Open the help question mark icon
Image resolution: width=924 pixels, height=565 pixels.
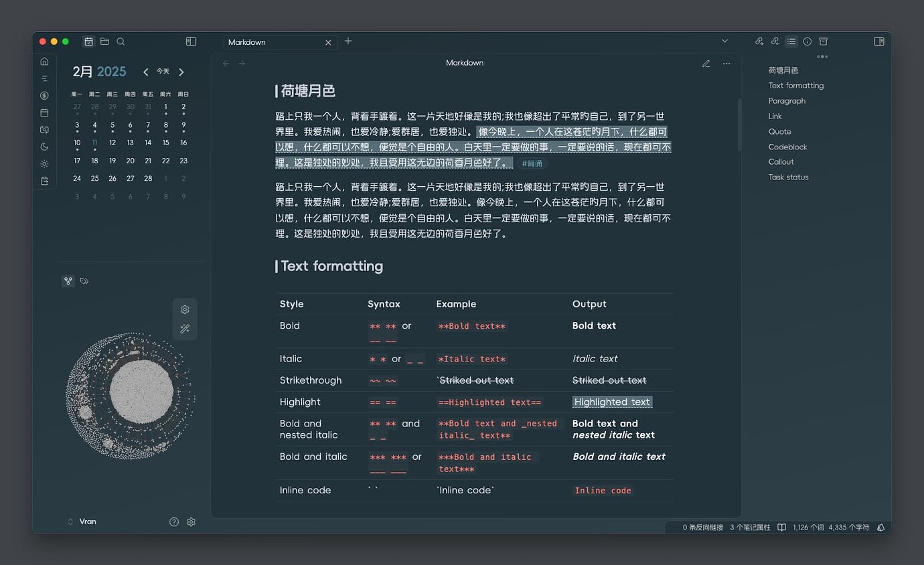pos(174,521)
